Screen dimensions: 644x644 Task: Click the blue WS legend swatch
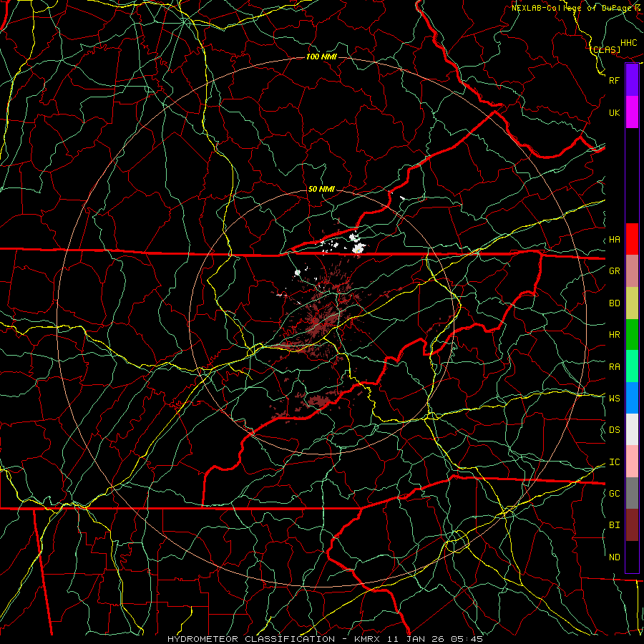[x=632, y=398]
